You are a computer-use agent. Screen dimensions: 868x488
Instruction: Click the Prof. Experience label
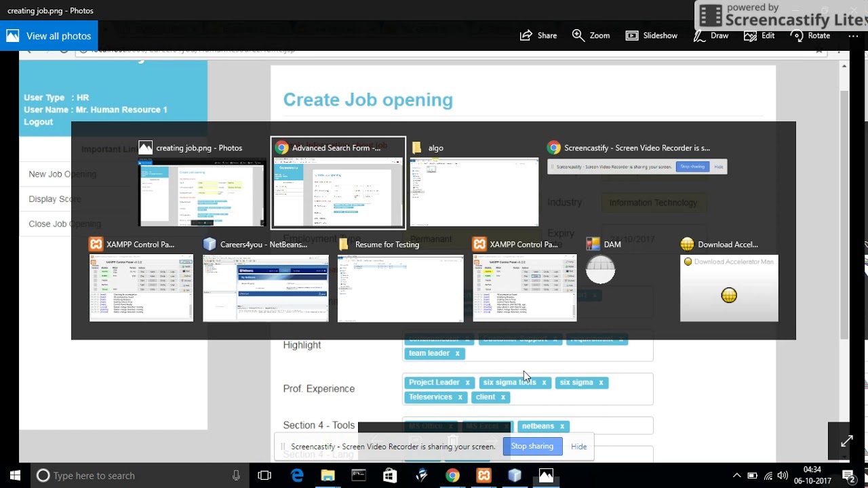click(319, 389)
